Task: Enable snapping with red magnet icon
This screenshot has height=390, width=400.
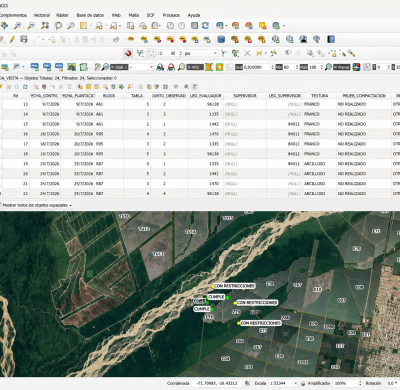Action: (128, 53)
